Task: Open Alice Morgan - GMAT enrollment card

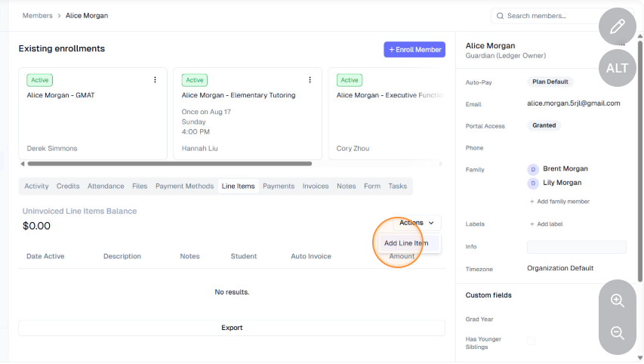Action: point(93,113)
